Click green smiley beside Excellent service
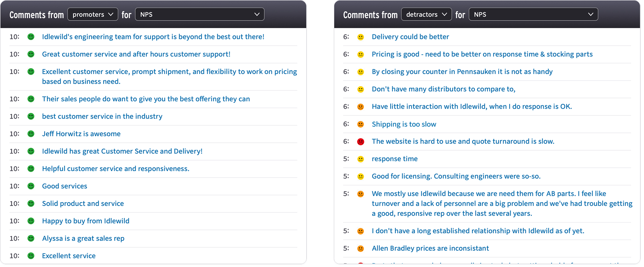The image size is (644, 267). (x=31, y=256)
